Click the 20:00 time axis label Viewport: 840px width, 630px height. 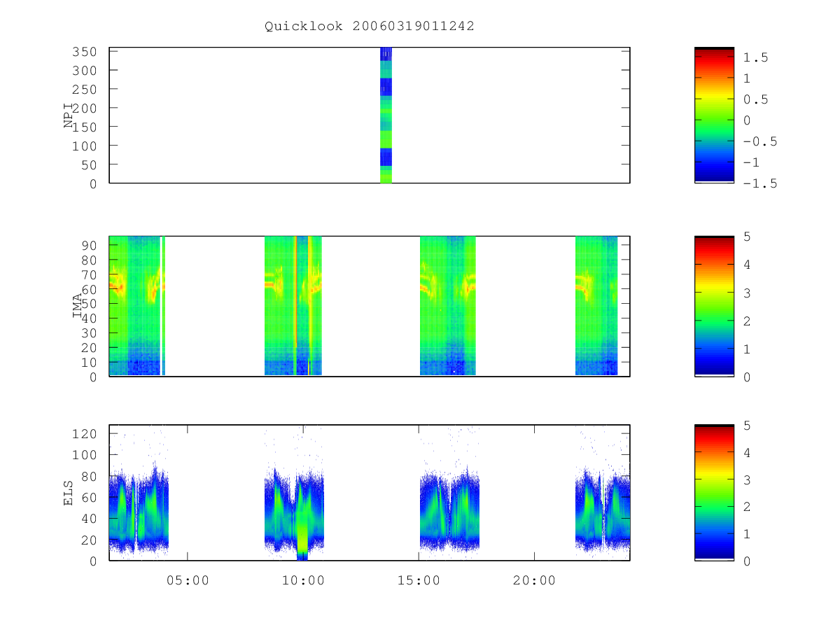click(534, 580)
